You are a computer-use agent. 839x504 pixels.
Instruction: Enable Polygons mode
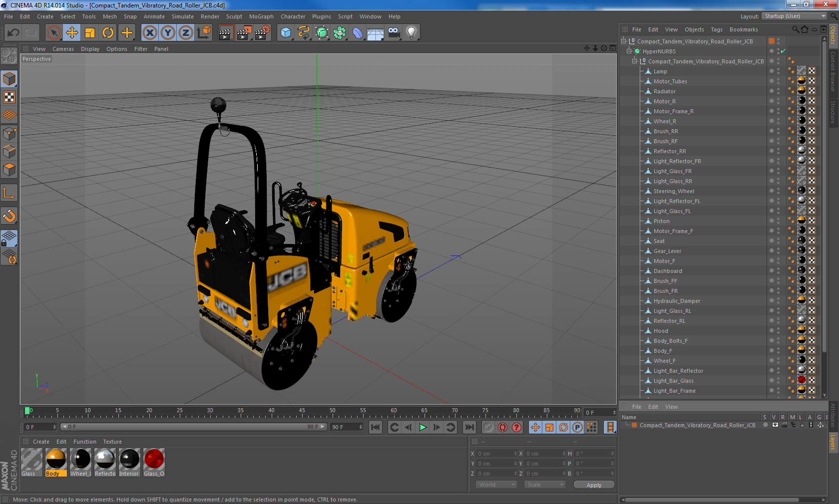click(9, 170)
